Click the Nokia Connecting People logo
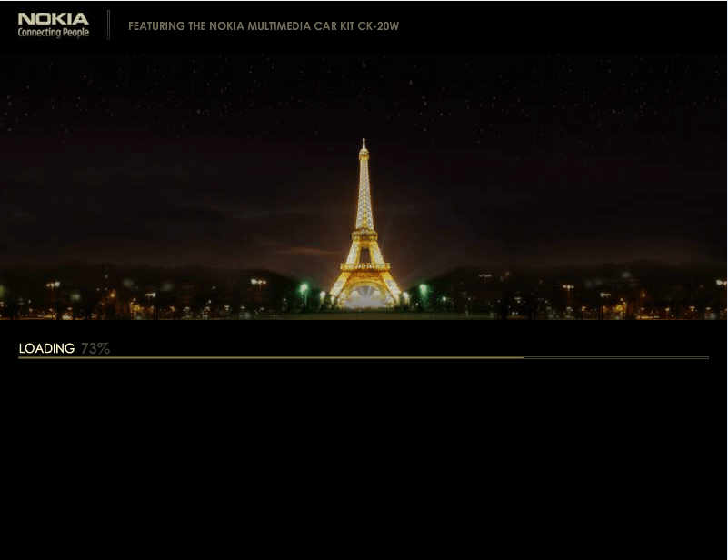The height and width of the screenshot is (560, 728). [x=54, y=25]
